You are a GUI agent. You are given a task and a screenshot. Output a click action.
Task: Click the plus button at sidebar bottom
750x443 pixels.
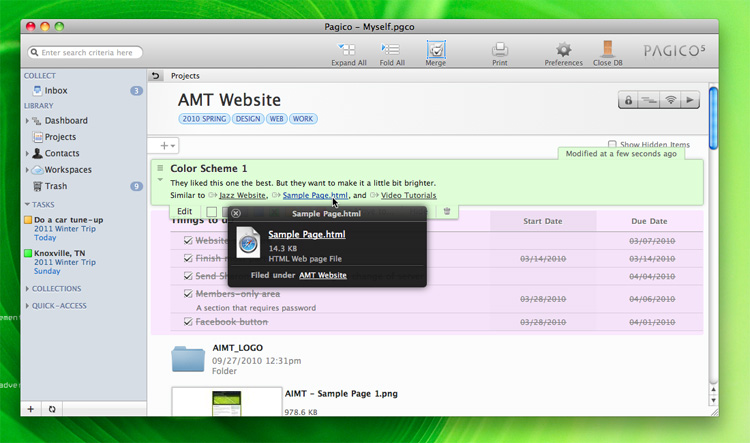pyautogui.click(x=31, y=409)
